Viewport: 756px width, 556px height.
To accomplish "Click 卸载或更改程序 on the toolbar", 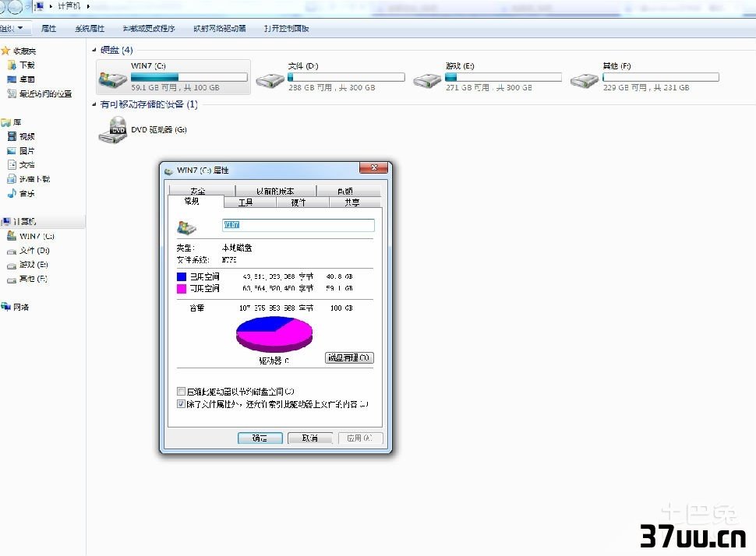I will click(149, 29).
